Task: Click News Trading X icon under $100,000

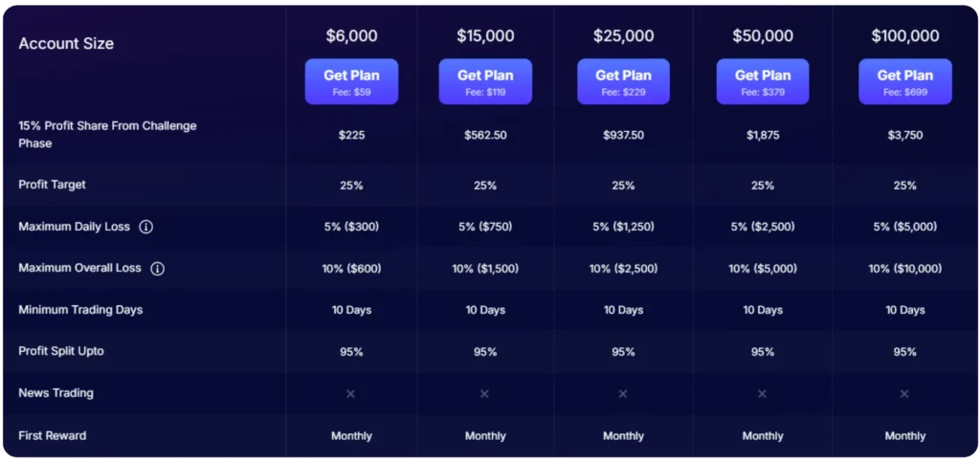Action: pos(904,394)
